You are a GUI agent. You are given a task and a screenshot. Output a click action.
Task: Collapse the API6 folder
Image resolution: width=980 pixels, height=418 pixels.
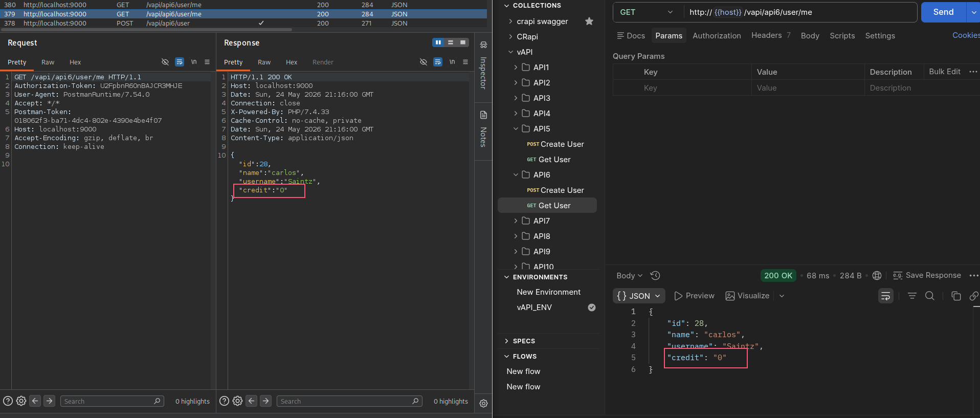point(516,174)
